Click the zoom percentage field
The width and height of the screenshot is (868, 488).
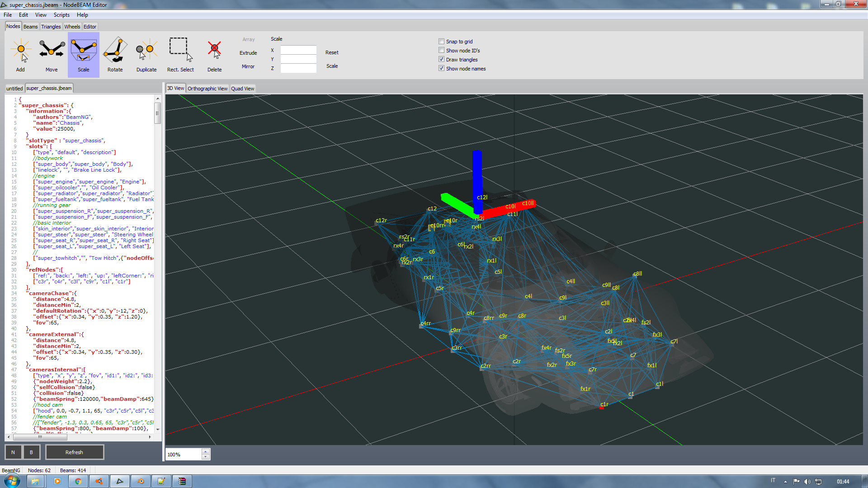coord(184,454)
